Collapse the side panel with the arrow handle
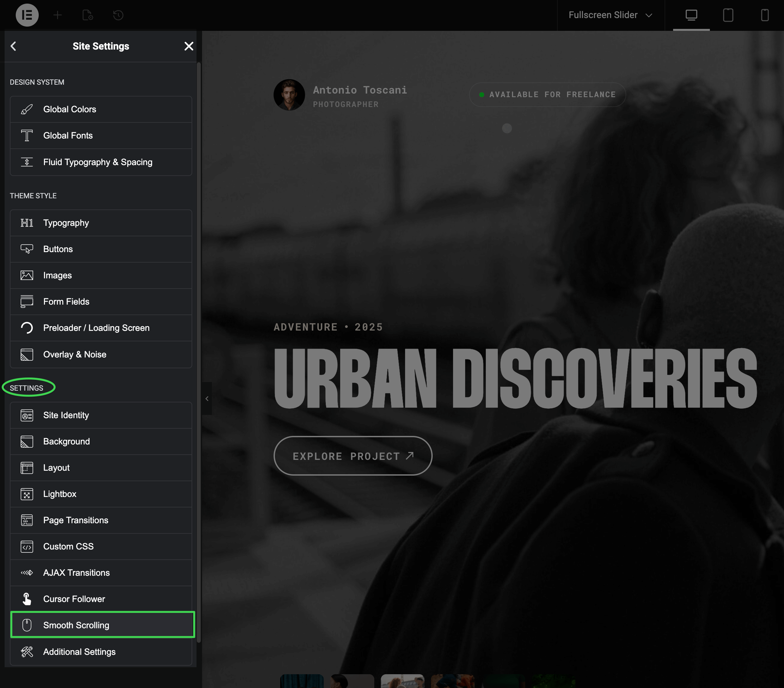 (207, 398)
